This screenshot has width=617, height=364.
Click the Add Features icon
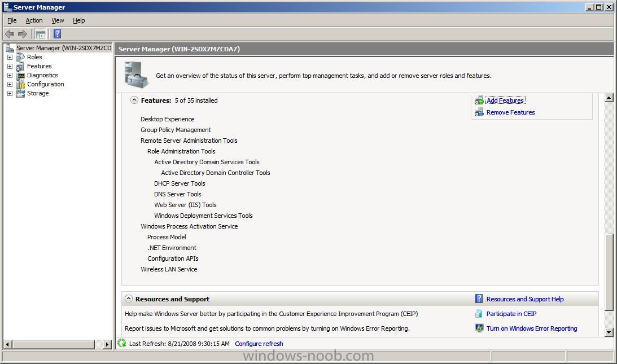click(479, 101)
